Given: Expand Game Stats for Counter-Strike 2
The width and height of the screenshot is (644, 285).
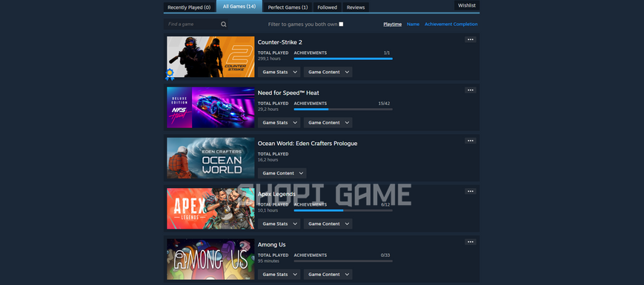Looking at the screenshot, I should [279, 72].
